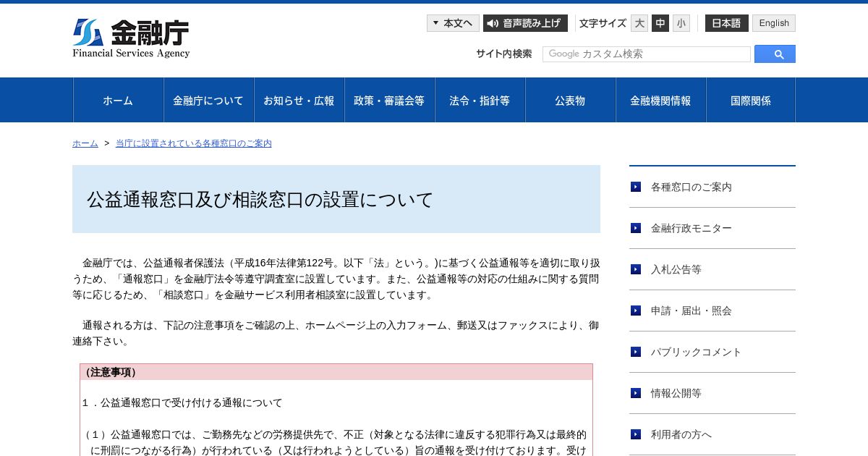Follow the ホーム breadcrumb link
The image size is (868, 456).
point(85,143)
